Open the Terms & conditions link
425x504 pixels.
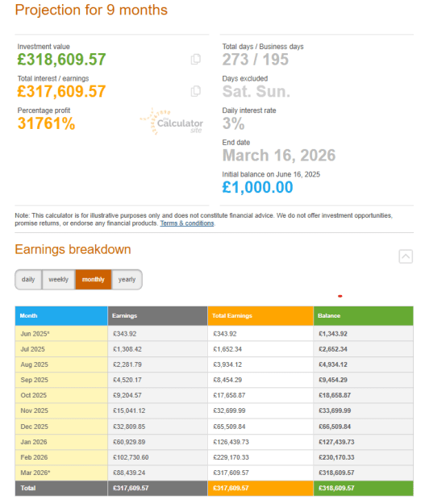click(187, 223)
